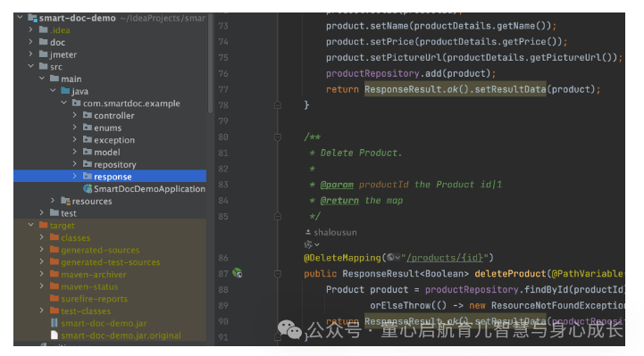Expand the response package chevron
Image resolution: width=644 pixels, height=356 pixels.
point(75,176)
